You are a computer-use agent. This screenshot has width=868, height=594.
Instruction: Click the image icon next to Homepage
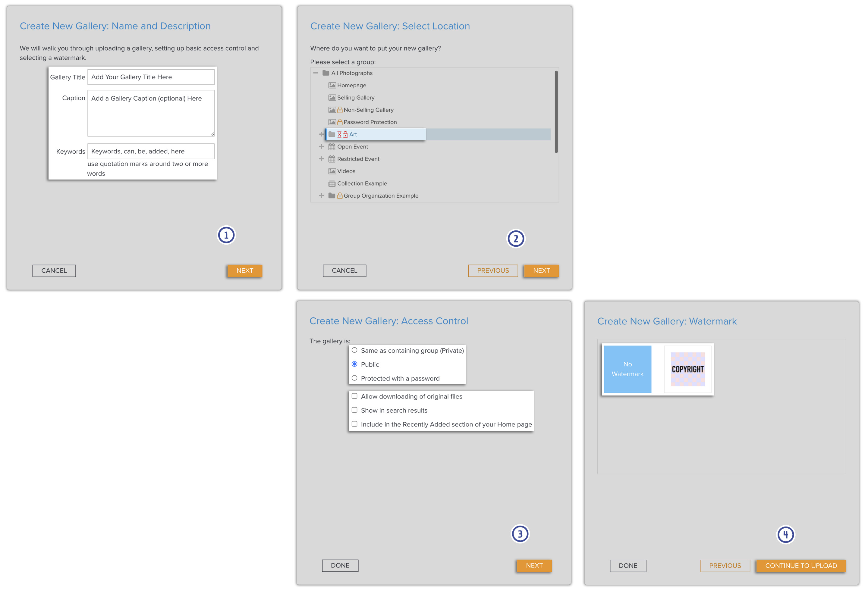click(x=332, y=85)
